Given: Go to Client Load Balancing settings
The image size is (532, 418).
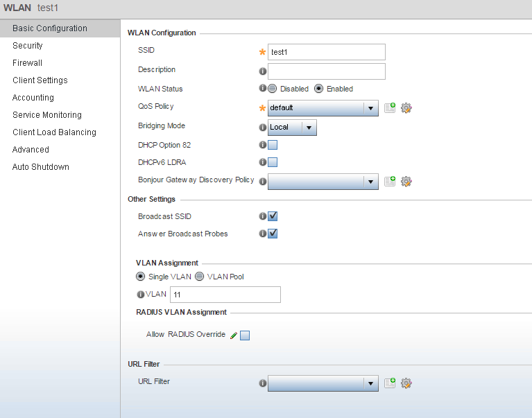Looking at the screenshot, I should (54, 132).
